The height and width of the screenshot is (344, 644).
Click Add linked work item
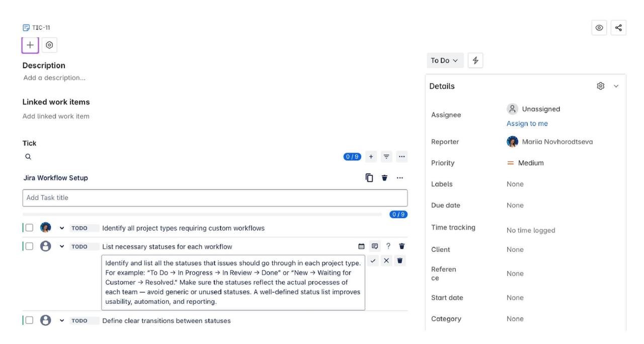tap(56, 116)
